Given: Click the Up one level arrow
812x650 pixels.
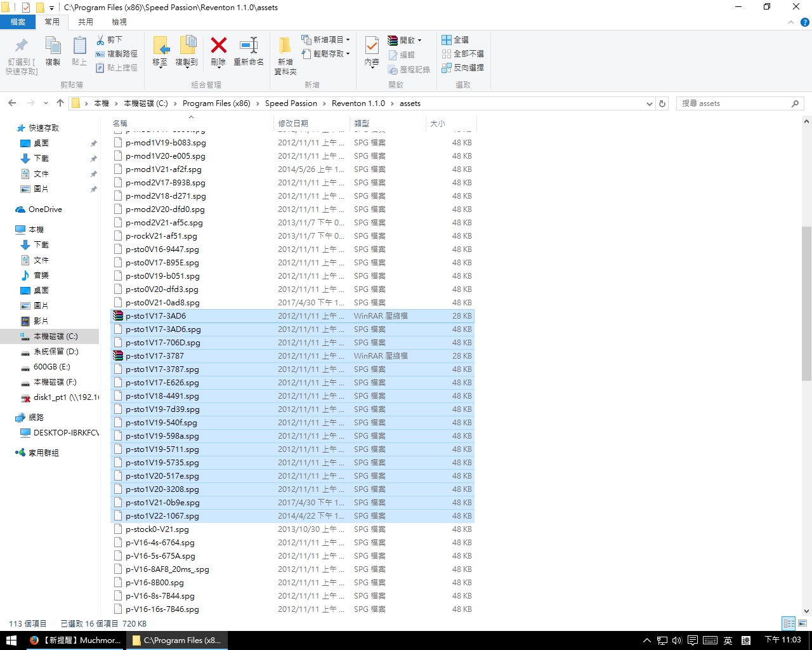Looking at the screenshot, I should (x=60, y=103).
